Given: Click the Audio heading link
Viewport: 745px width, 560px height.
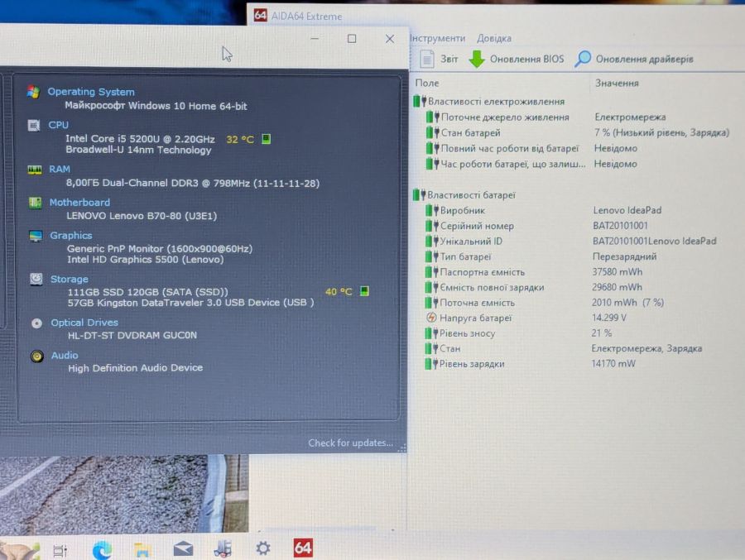Looking at the screenshot, I should click(x=65, y=356).
